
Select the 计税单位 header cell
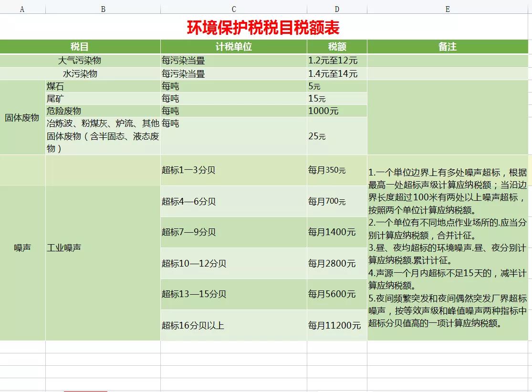233,47
